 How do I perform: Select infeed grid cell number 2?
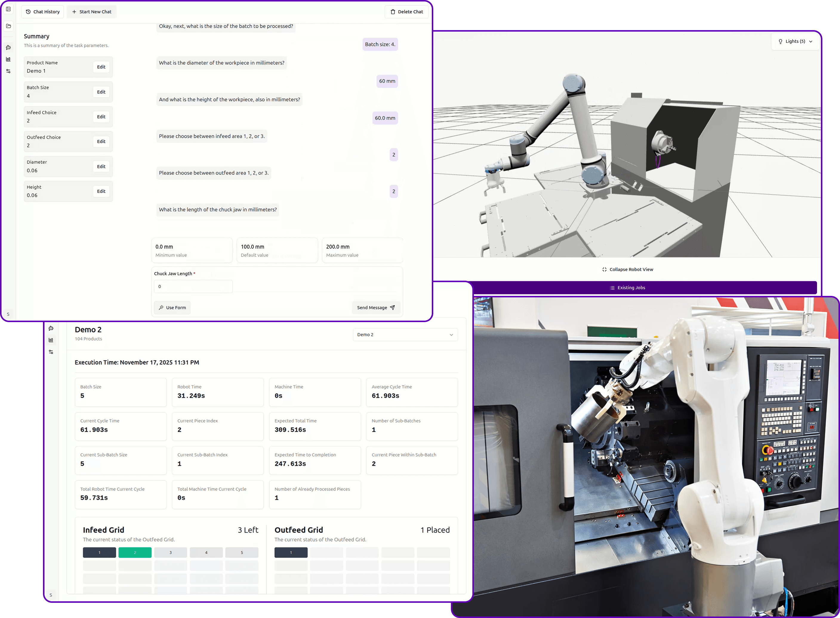[135, 553]
